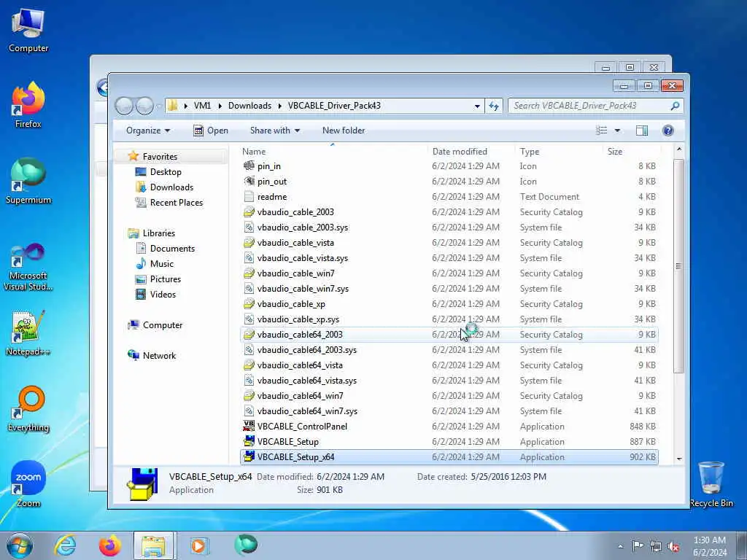Open Firefox from the taskbar

[109, 545]
